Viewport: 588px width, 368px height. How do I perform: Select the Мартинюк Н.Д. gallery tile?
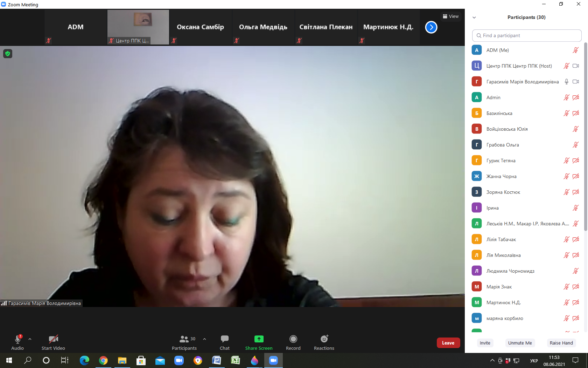tap(388, 27)
